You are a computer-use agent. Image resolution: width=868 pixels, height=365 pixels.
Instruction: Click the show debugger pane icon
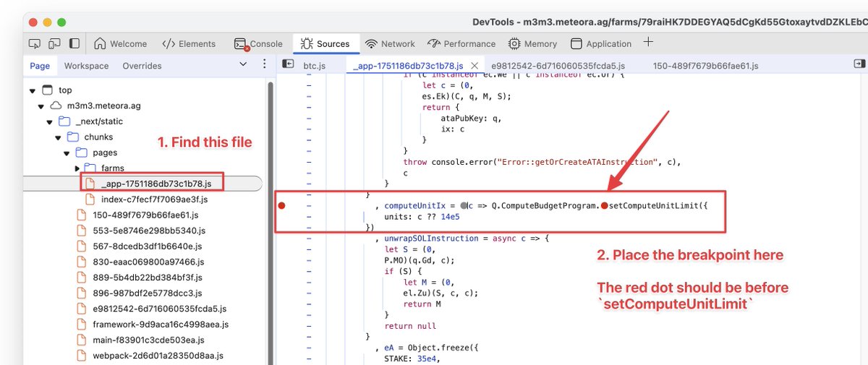[x=860, y=65]
